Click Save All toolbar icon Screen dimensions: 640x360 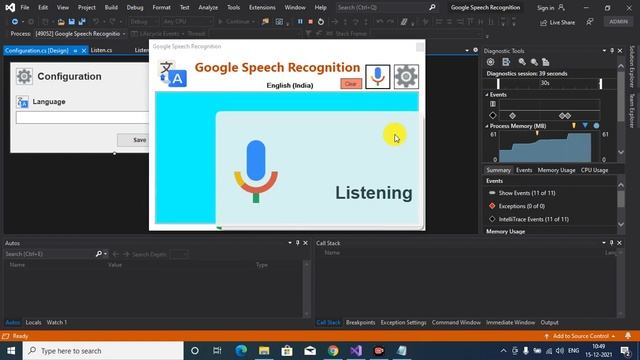click(x=82, y=22)
